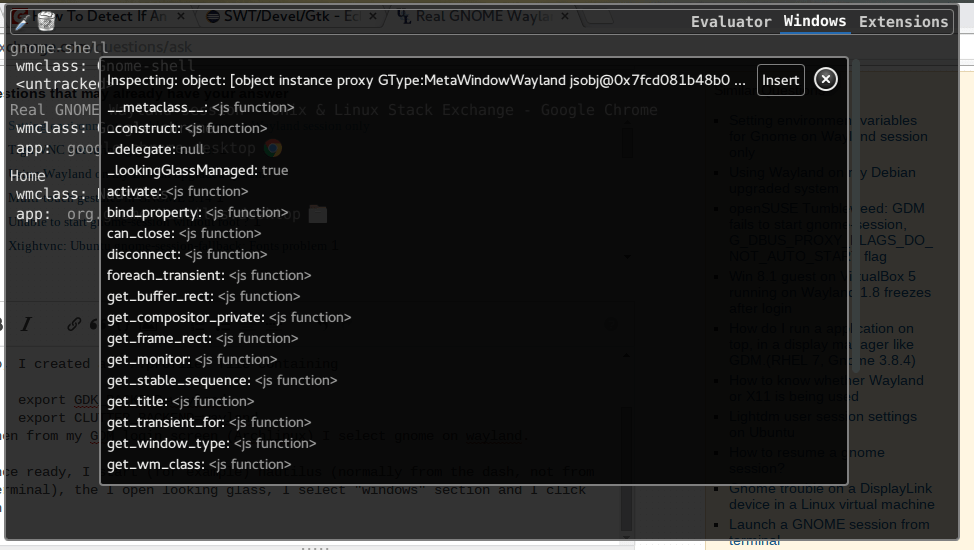Close the object inspector with the X
This screenshot has height=550, width=974.
[x=826, y=80]
